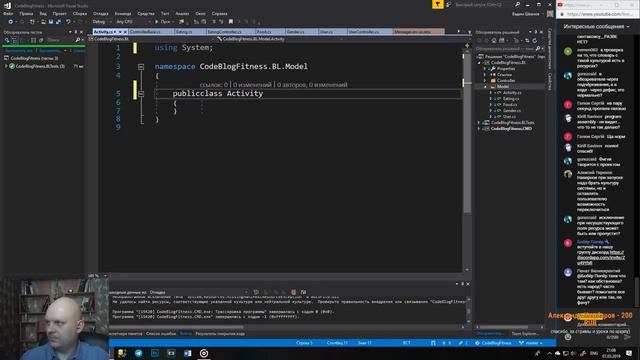
Task: Click the Navigate Backward toolbar icon
Action: [x=11, y=22]
